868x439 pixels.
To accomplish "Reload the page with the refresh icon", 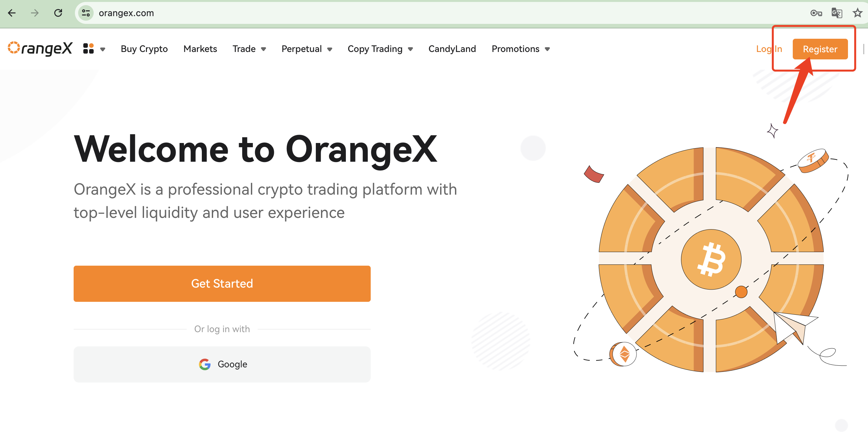I will coord(58,13).
